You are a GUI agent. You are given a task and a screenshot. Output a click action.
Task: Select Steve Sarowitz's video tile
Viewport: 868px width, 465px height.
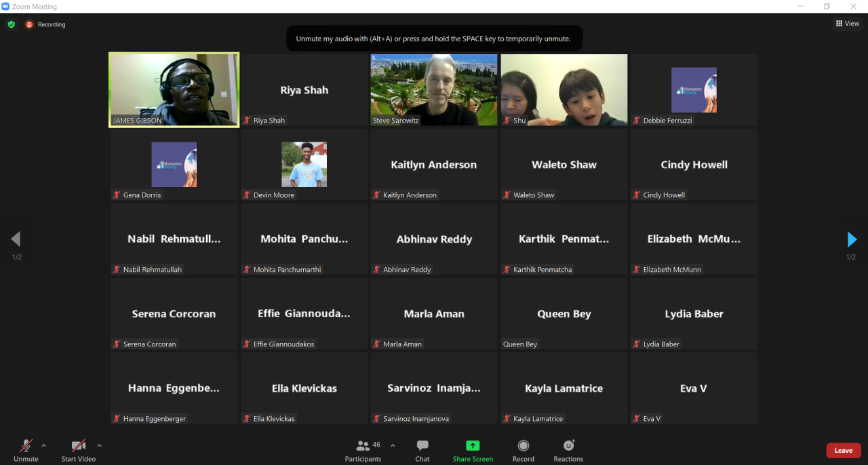[434, 90]
